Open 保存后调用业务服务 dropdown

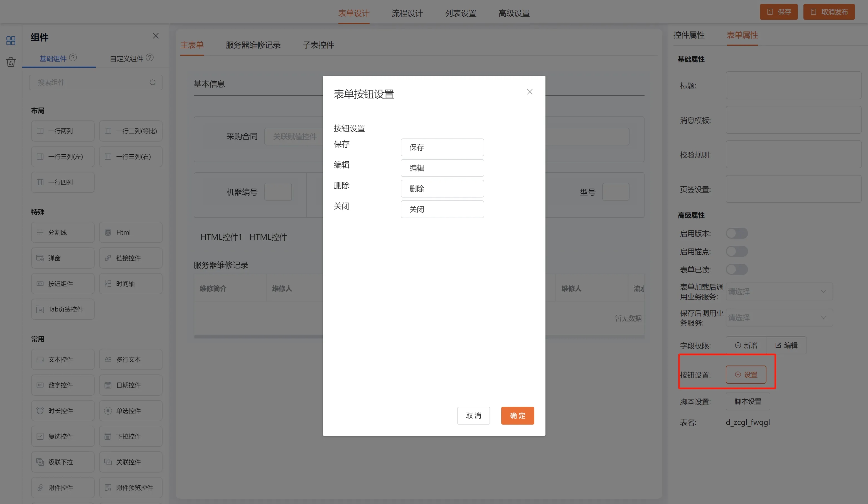779,318
